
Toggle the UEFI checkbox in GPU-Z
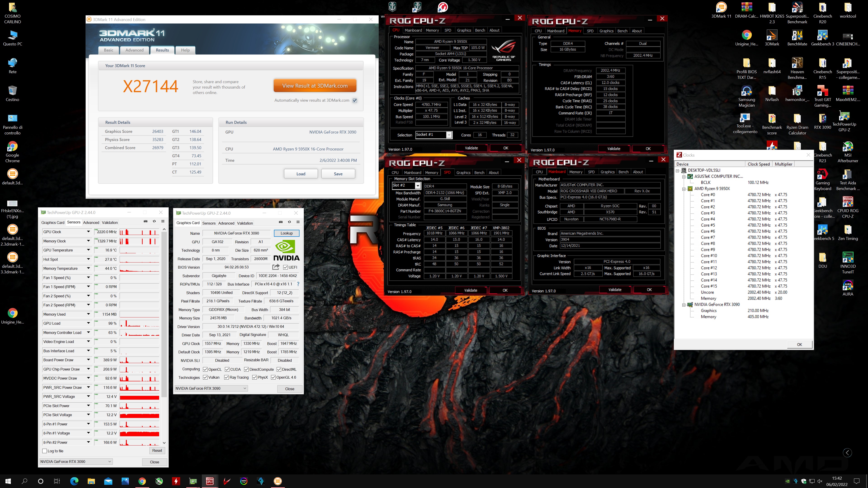(x=285, y=267)
